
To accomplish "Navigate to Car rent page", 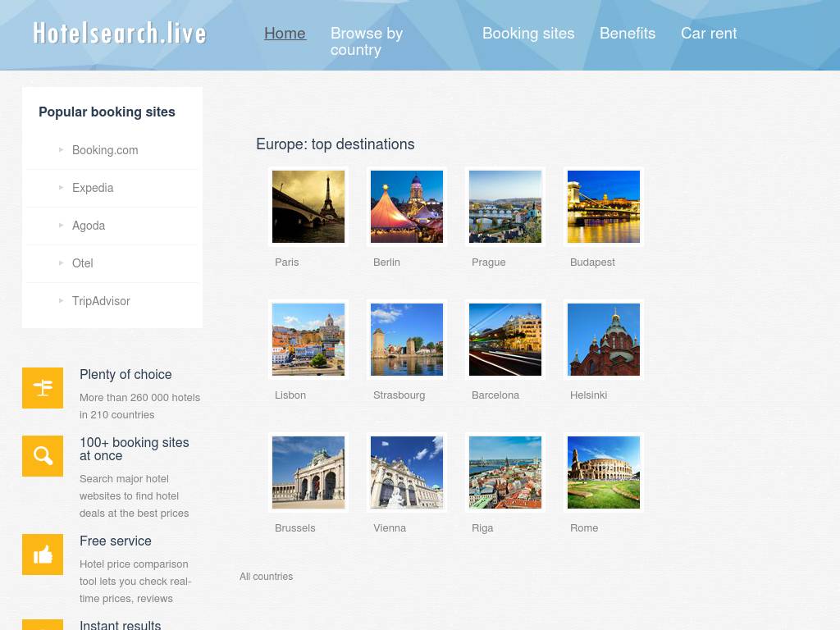I will pyautogui.click(x=709, y=34).
